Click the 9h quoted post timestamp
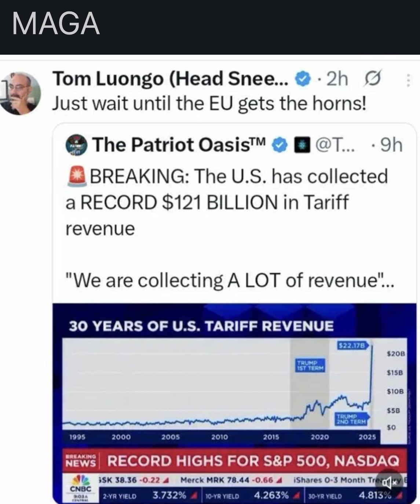This screenshot has width=420, height=504. (x=391, y=145)
